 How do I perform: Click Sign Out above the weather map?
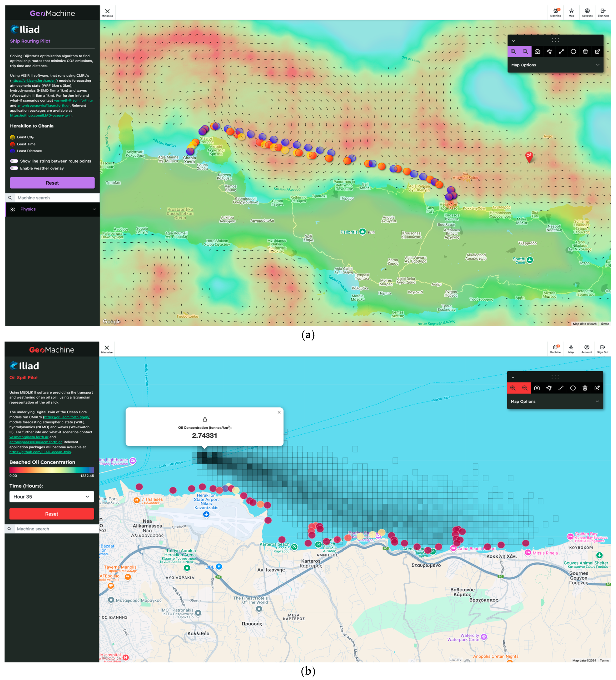603,12
